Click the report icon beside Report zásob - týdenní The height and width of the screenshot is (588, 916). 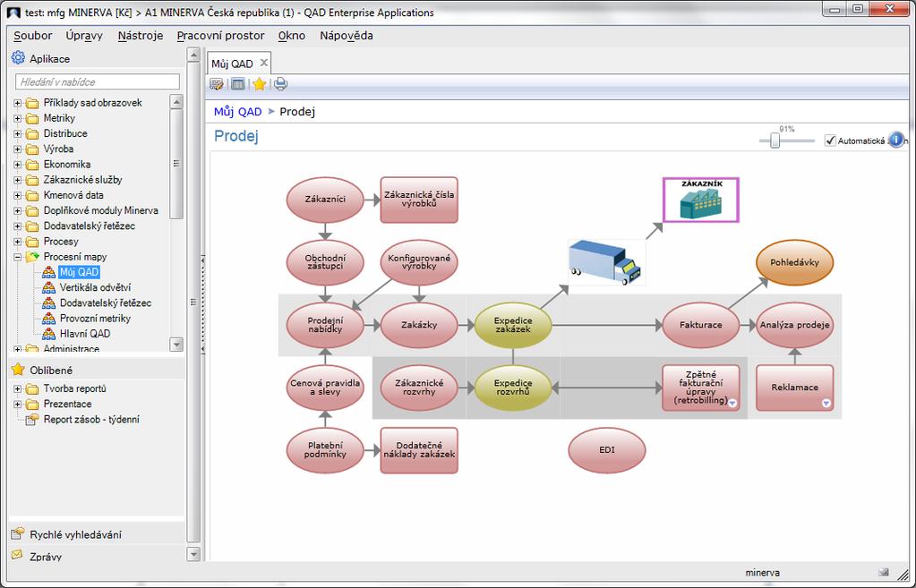(x=33, y=419)
